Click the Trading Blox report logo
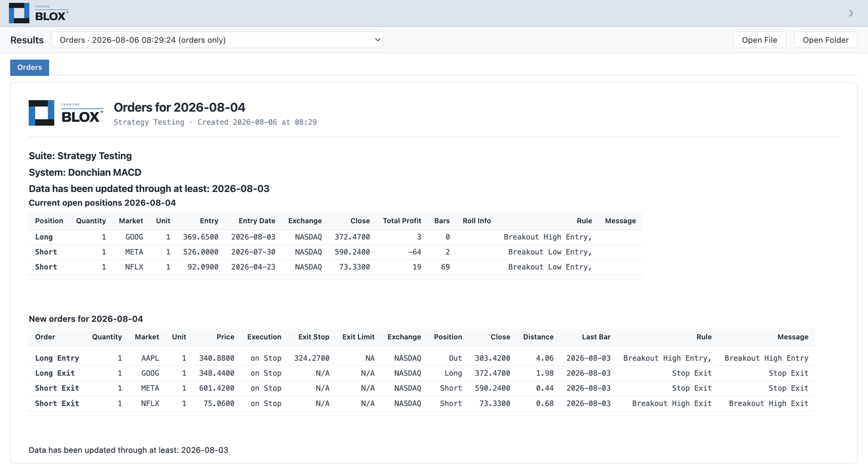Screen dimensions: 868x472 click(66, 113)
